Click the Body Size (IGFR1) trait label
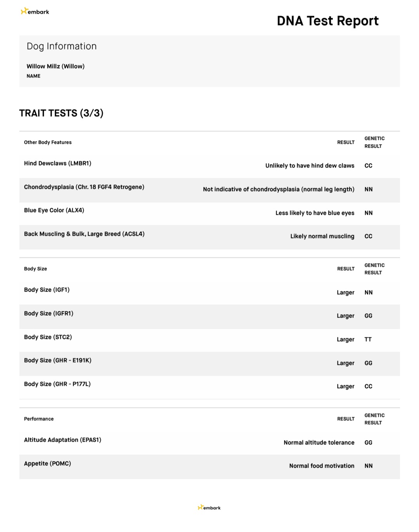 pyautogui.click(x=48, y=313)
